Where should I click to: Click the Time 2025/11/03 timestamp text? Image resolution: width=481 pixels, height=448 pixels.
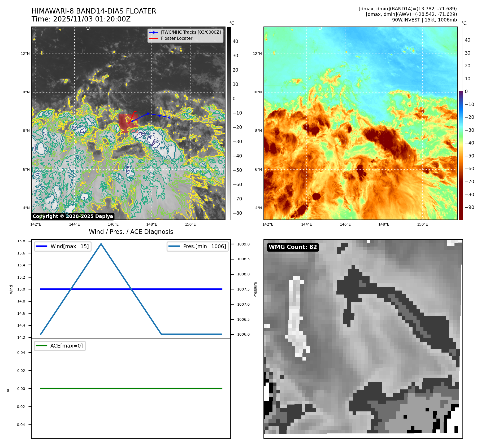pyautogui.click(x=81, y=19)
